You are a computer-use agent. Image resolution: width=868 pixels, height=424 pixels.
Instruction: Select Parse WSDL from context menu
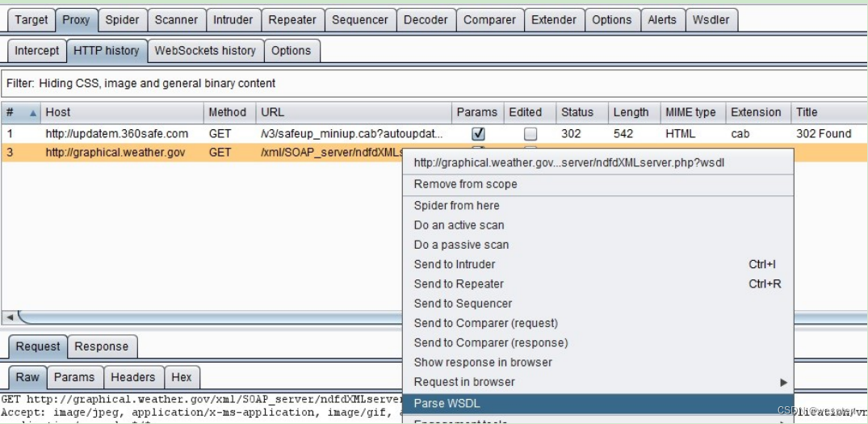click(447, 403)
